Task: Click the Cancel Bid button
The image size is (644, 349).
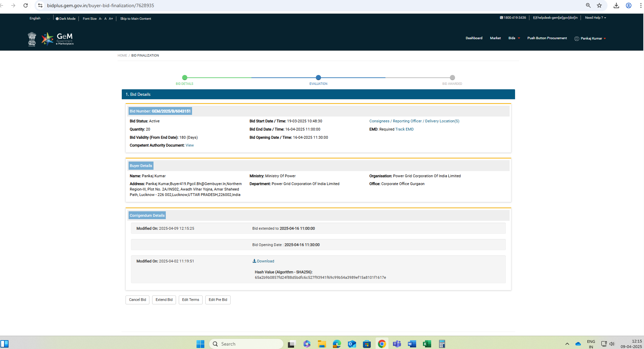Action: pos(137,300)
